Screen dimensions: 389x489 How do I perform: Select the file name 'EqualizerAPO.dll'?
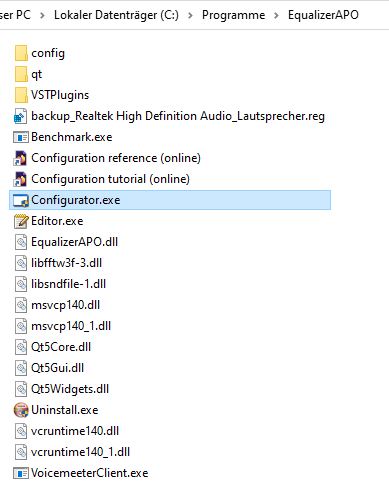tap(74, 242)
